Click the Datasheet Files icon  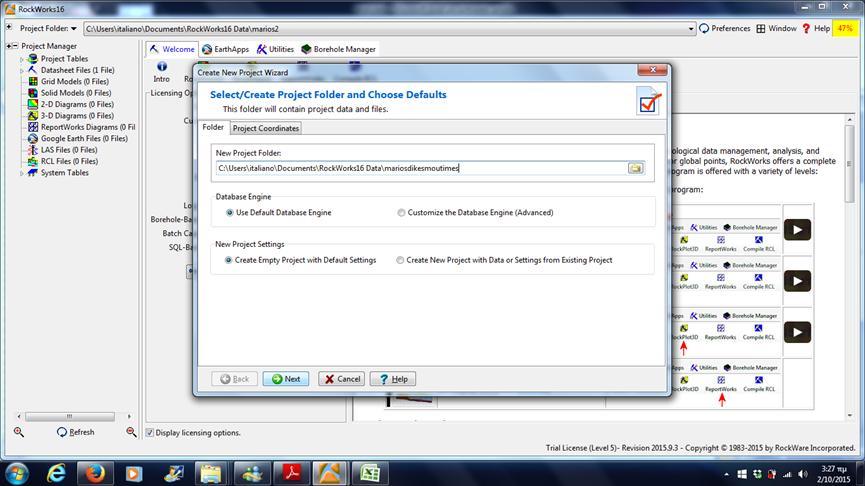33,70
